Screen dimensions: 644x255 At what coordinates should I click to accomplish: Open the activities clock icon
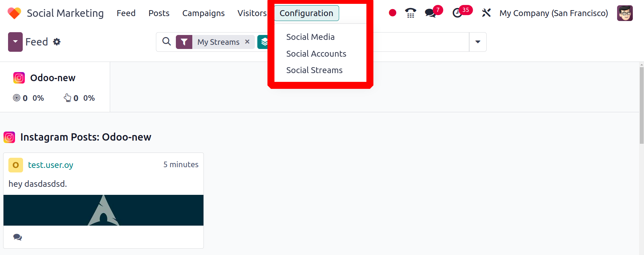457,13
